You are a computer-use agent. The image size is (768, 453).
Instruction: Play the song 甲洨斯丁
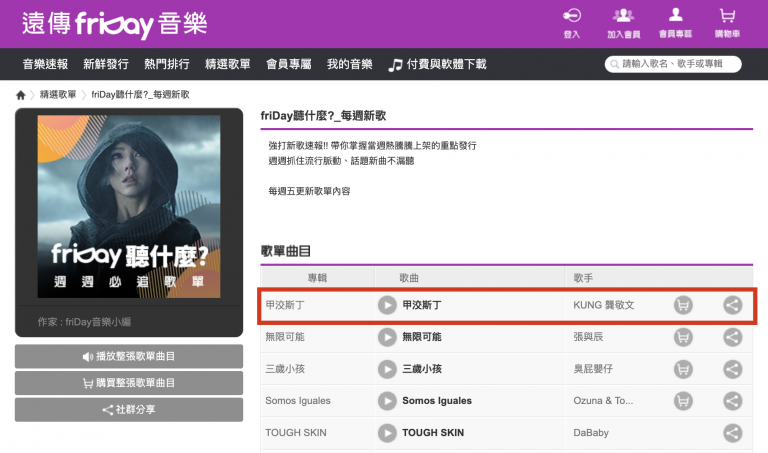387,305
